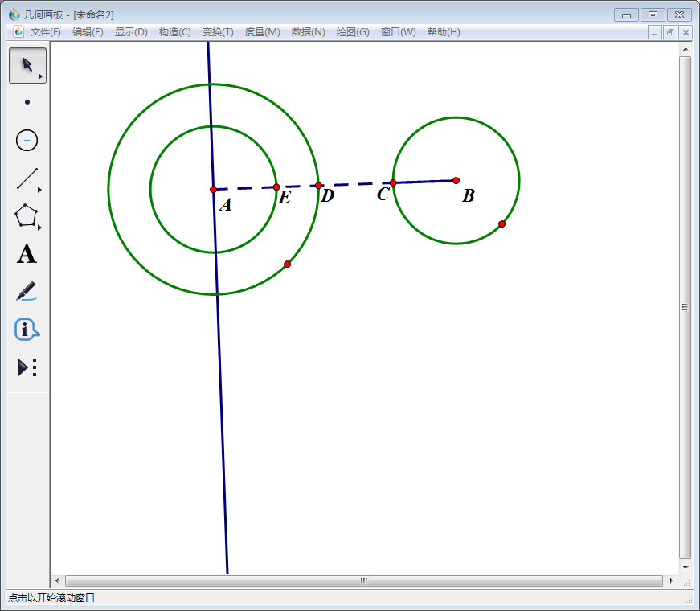Screen dimensions: 700x611
Task: Restore the inner document window
Action: (x=670, y=32)
